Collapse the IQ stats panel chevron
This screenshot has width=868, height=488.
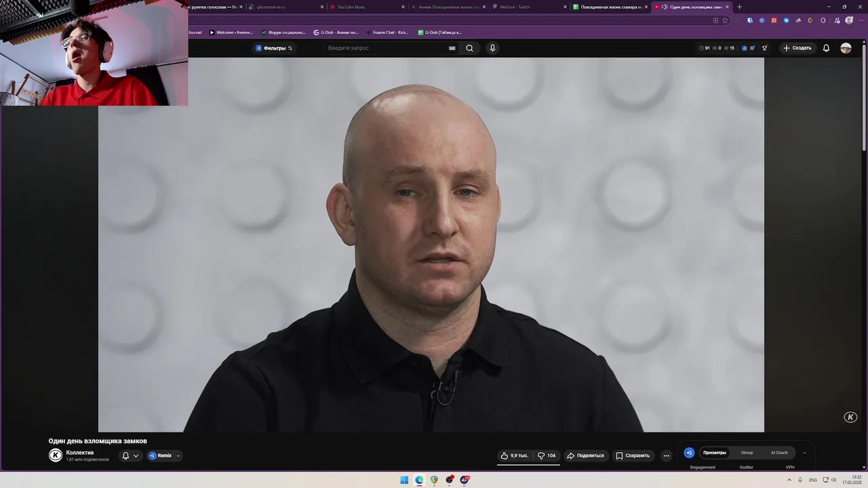(x=804, y=453)
